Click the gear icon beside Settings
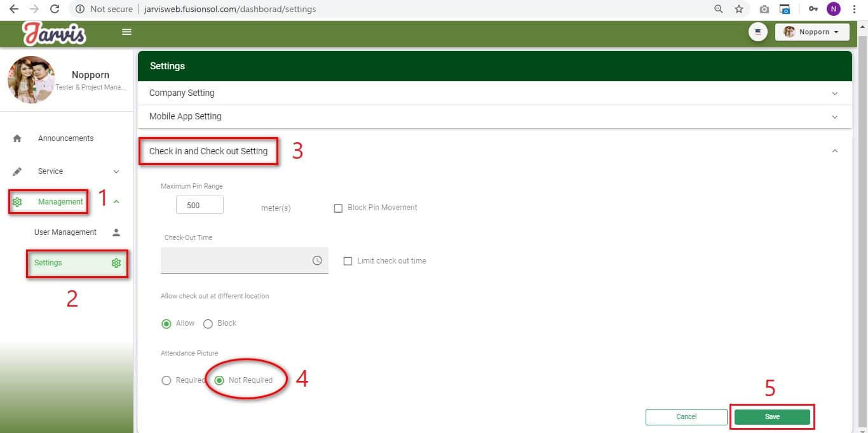Viewport: 868px width, 433px height. 116,263
